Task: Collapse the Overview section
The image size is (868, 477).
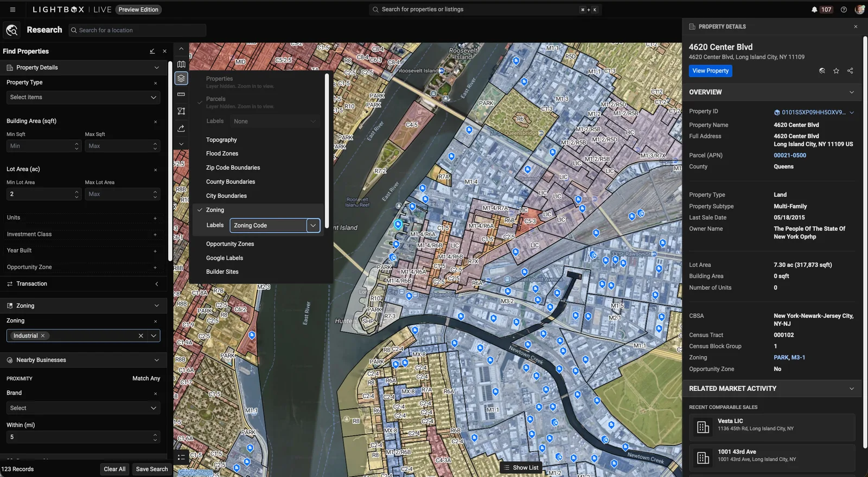Action: coord(851,92)
